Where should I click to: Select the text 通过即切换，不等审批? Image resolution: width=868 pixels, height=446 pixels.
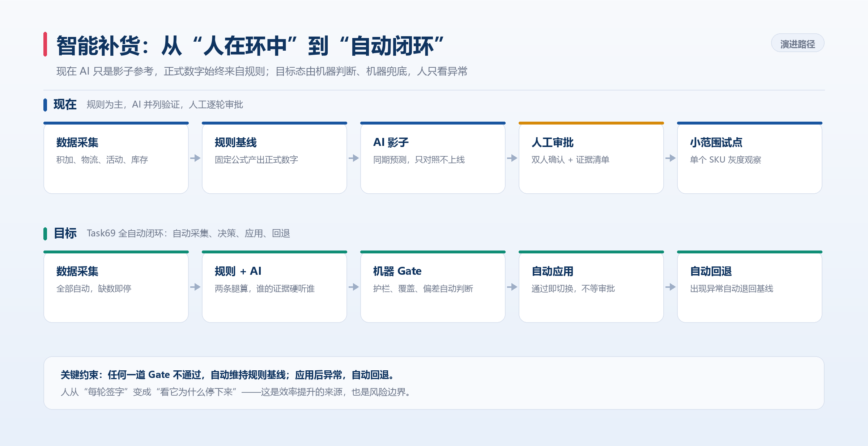573,289
